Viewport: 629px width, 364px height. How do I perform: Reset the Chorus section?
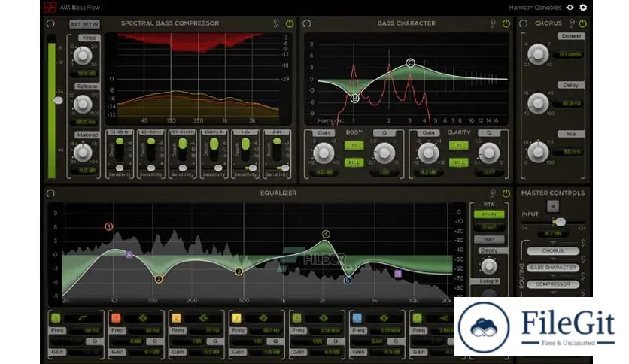click(x=523, y=23)
